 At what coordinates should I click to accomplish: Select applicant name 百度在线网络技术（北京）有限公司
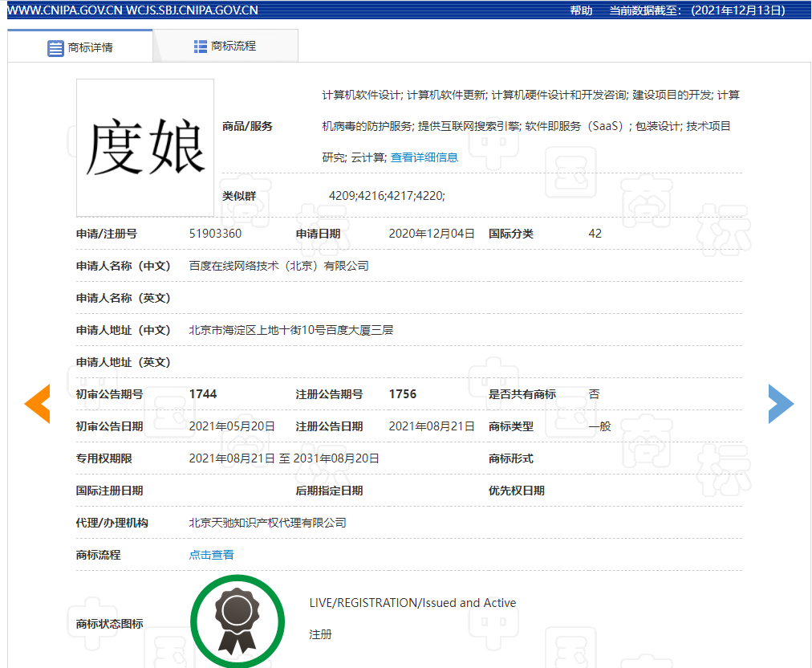279,266
